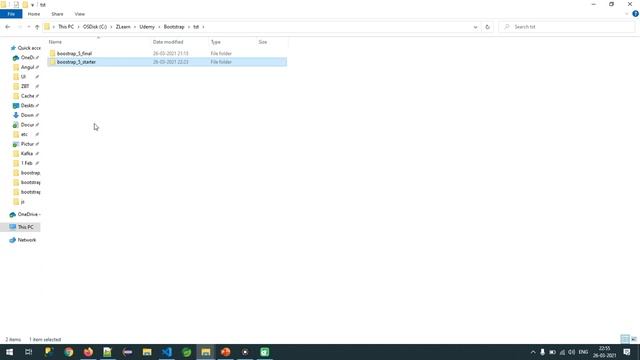The width and height of the screenshot is (640, 360).
Task: Open PowerPoint from the taskbar
Action: pos(226,352)
